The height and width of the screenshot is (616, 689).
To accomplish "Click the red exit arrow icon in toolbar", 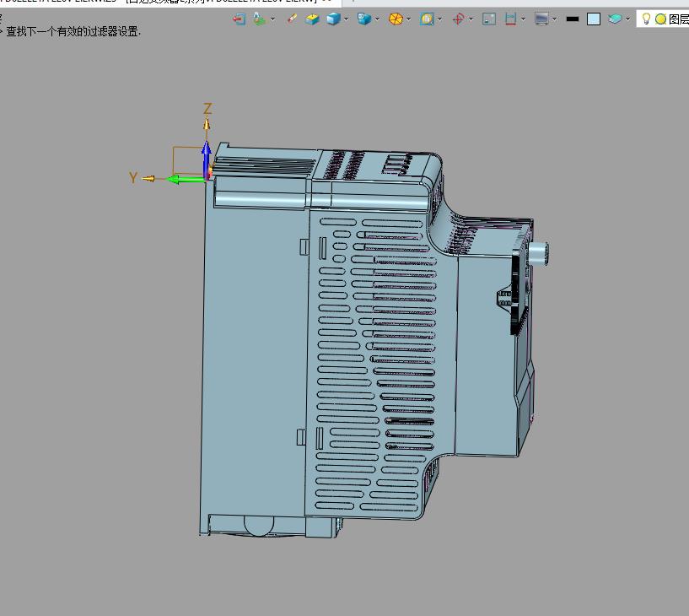I will [x=239, y=19].
